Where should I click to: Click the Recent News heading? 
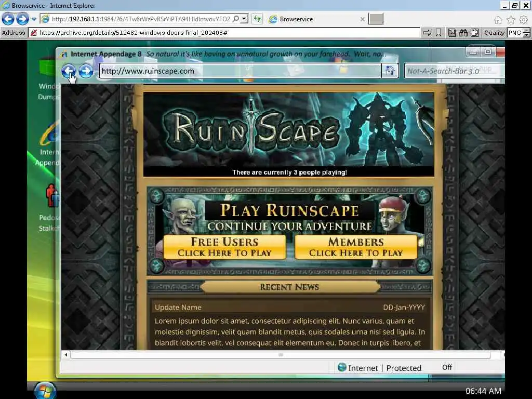pyautogui.click(x=289, y=287)
